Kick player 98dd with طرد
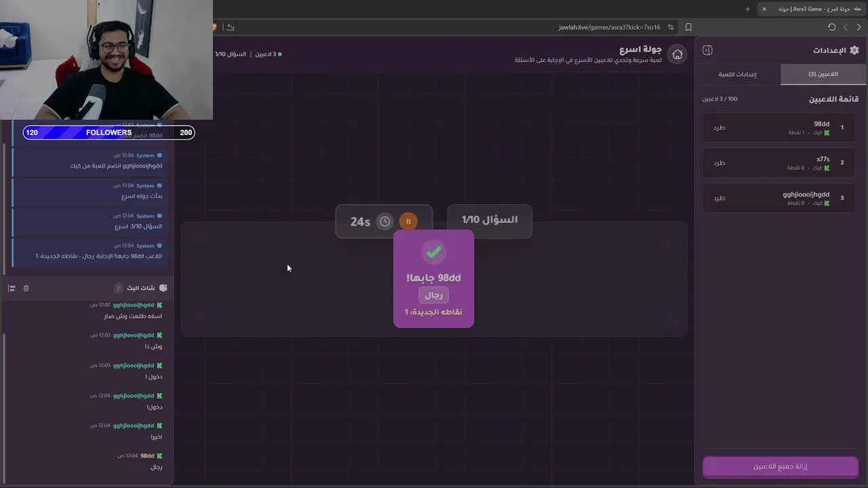868x488 pixels. [x=719, y=127]
